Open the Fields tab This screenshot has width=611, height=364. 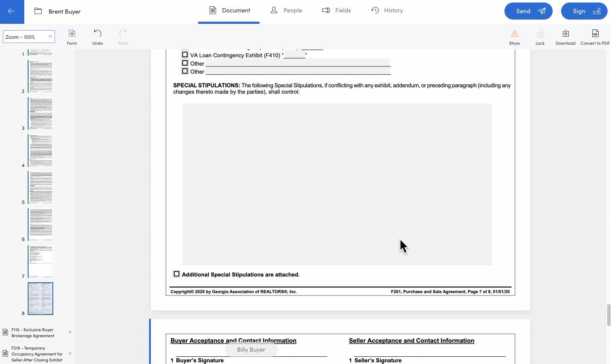click(x=337, y=11)
